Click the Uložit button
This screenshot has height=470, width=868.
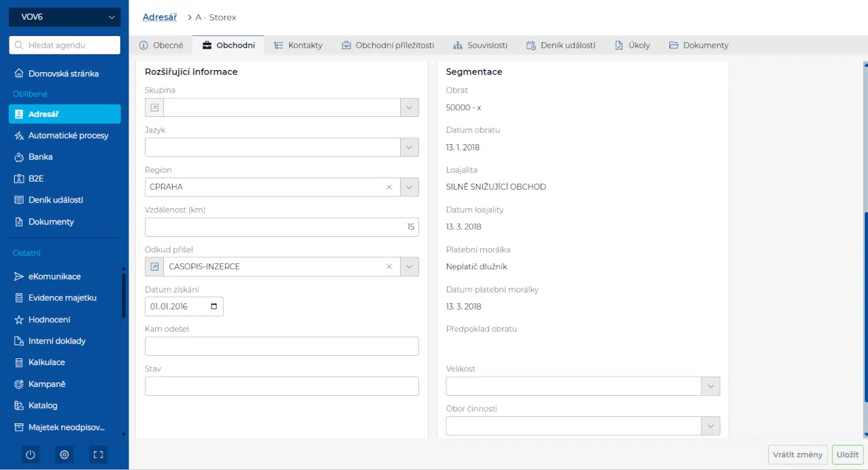pyautogui.click(x=848, y=454)
